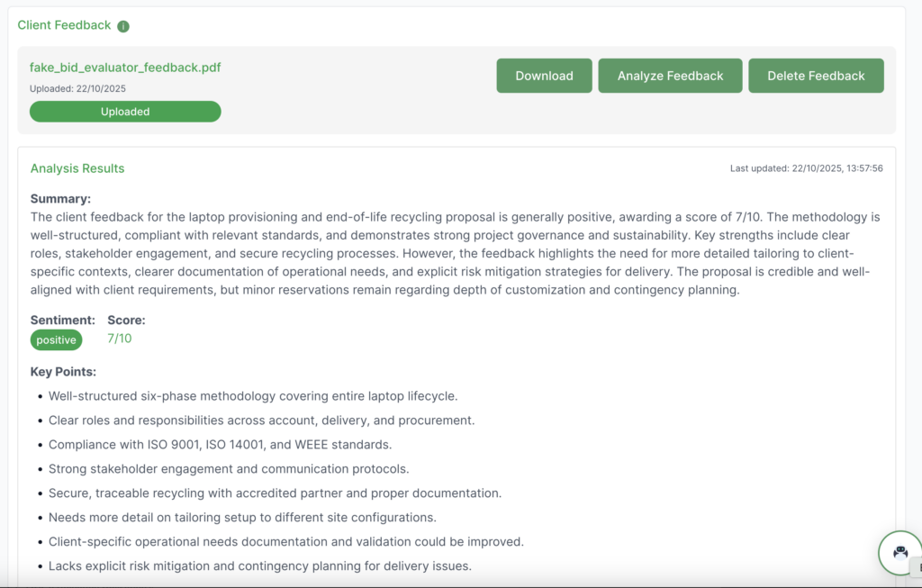Click the green Uploaded status bar
This screenshot has width=922, height=588.
125,112
